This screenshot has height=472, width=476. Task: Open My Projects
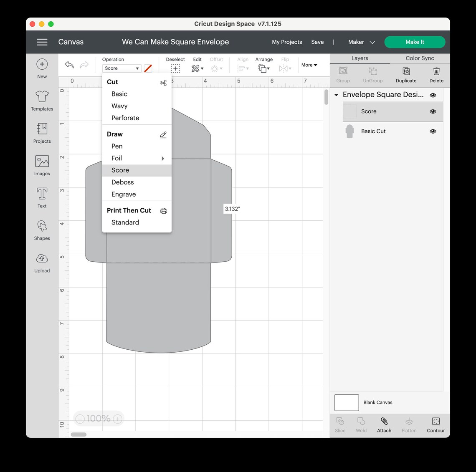coord(287,42)
